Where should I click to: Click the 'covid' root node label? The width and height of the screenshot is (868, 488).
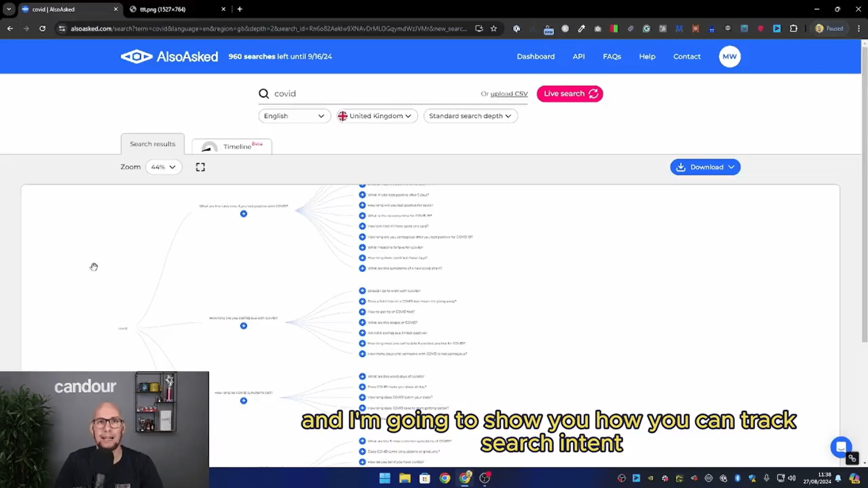pos(123,328)
